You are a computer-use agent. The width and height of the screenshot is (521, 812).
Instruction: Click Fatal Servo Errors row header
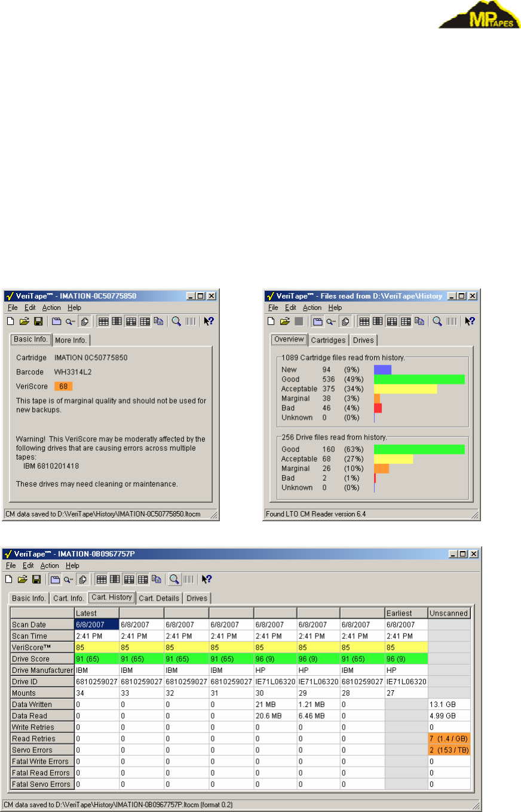click(x=42, y=783)
